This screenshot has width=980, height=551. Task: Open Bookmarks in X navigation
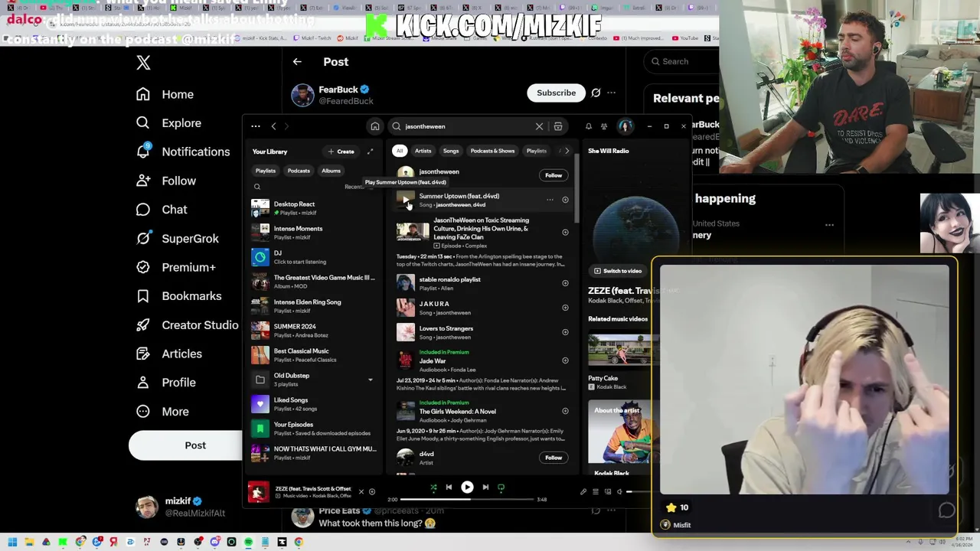click(x=179, y=296)
